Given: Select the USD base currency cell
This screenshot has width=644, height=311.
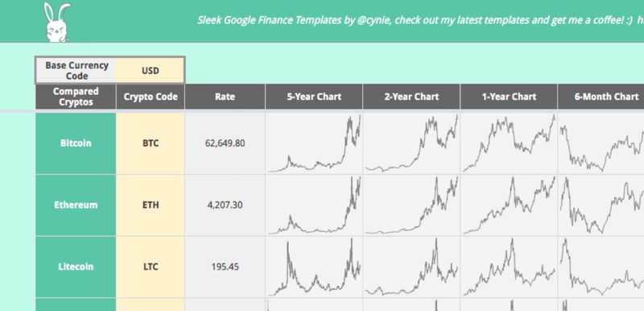Looking at the screenshot, I should tap(150, 71).
